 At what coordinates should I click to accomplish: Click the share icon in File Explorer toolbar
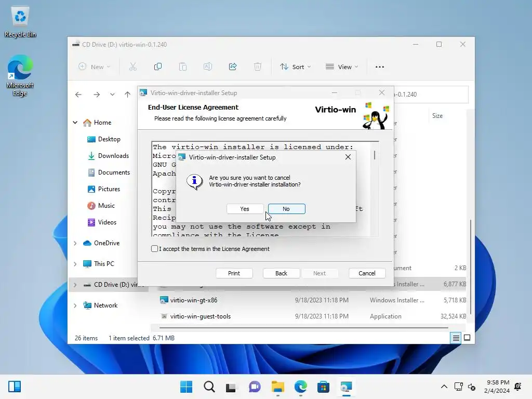click(233, 67)
